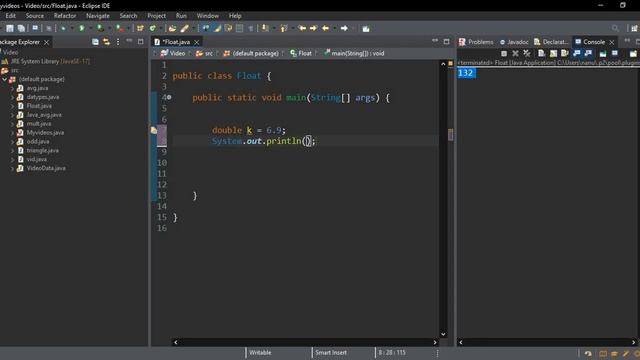Toggle console Scroll Lock
This screenshot has width=640, height=360.
(553, 53)
